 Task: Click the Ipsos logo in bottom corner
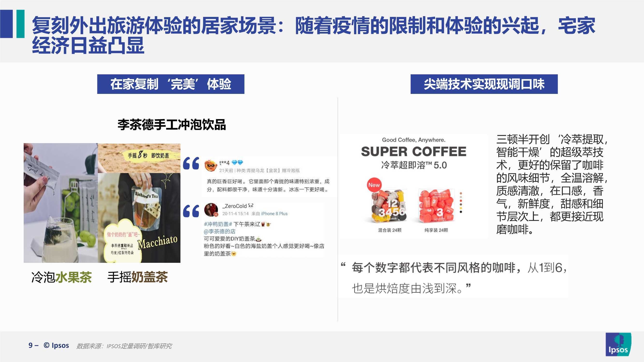tap(618, 345)
